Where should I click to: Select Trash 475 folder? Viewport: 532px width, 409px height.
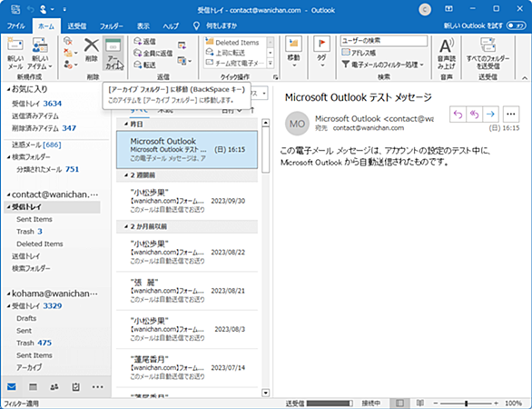[34, 343]
